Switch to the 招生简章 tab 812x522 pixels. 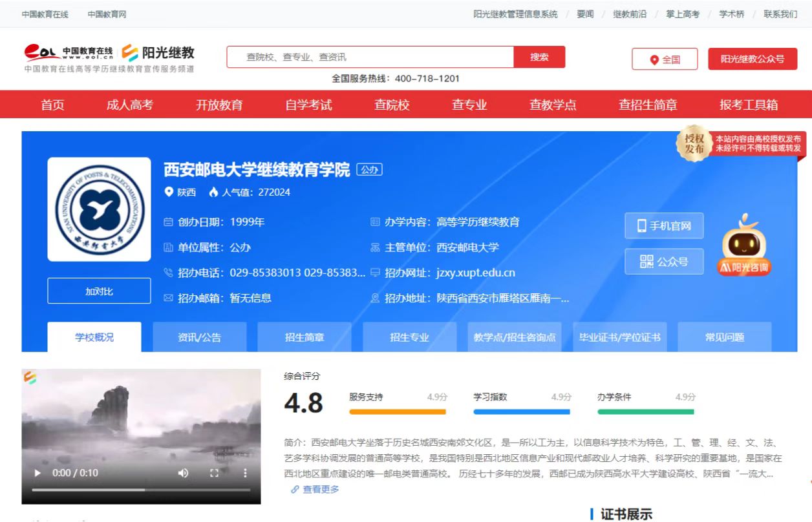(304, 337)
